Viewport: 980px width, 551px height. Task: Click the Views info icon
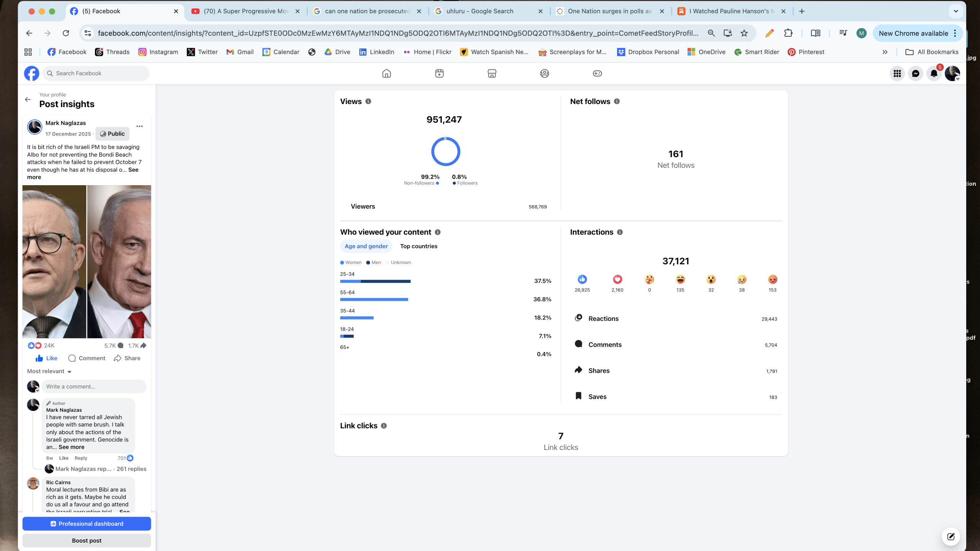(x=368, y=101)
